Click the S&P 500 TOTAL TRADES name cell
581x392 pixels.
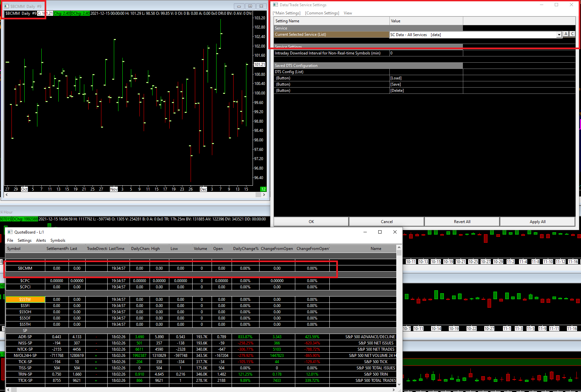coord(363,381)
